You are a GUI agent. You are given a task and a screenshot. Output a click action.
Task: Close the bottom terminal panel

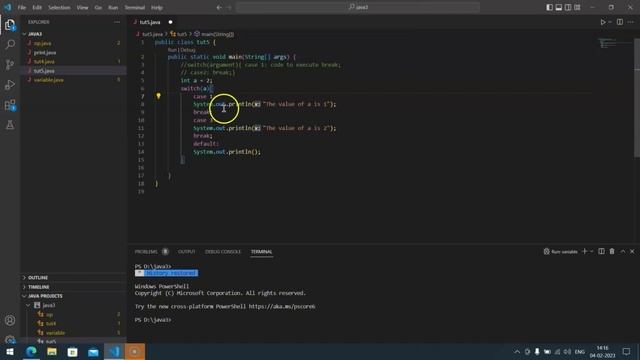[x=632, y=251]
